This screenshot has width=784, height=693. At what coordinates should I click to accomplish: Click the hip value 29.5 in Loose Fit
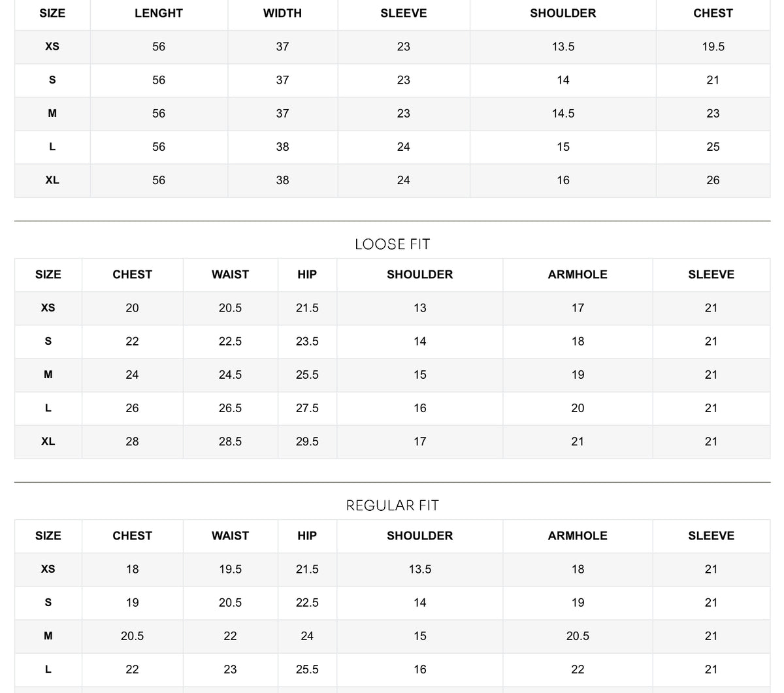307,442
